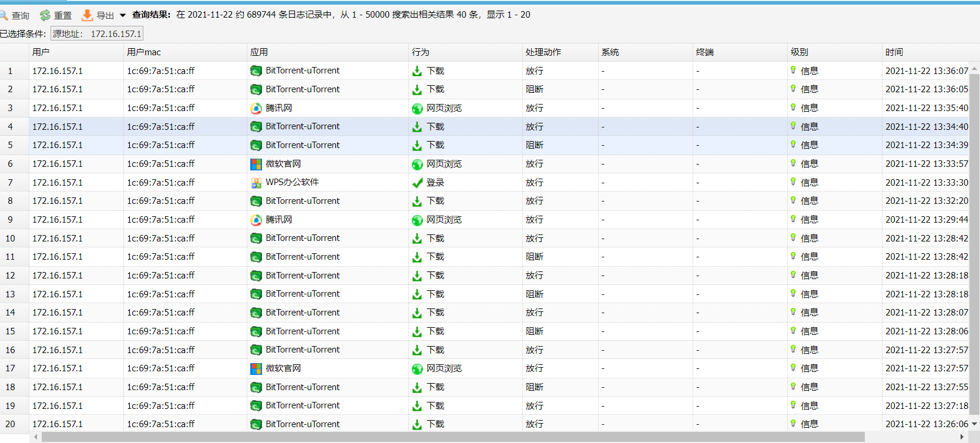The width and height of the screenshot is (980, 443).
Task: Click the download icon in row 18
Action: 417,388
